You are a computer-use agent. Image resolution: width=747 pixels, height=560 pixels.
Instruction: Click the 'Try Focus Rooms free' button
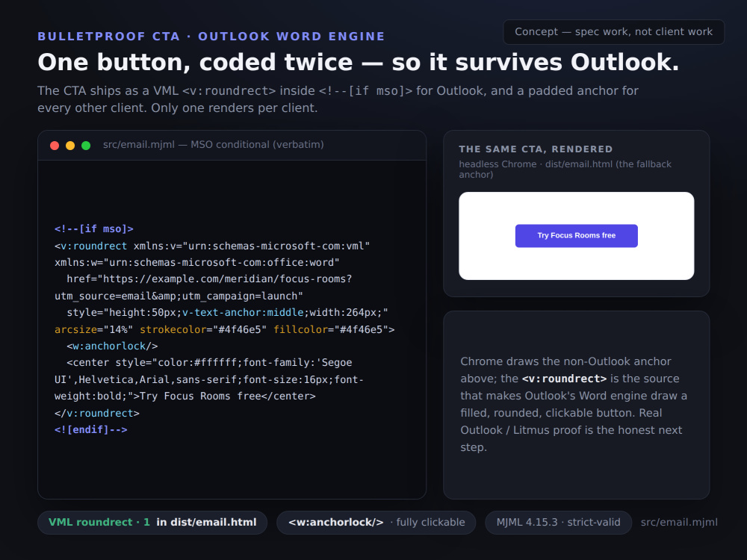(577, 236)
